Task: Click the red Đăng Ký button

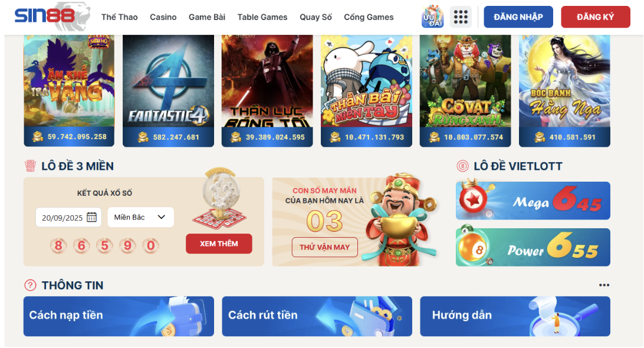Action: pos(596,17)
